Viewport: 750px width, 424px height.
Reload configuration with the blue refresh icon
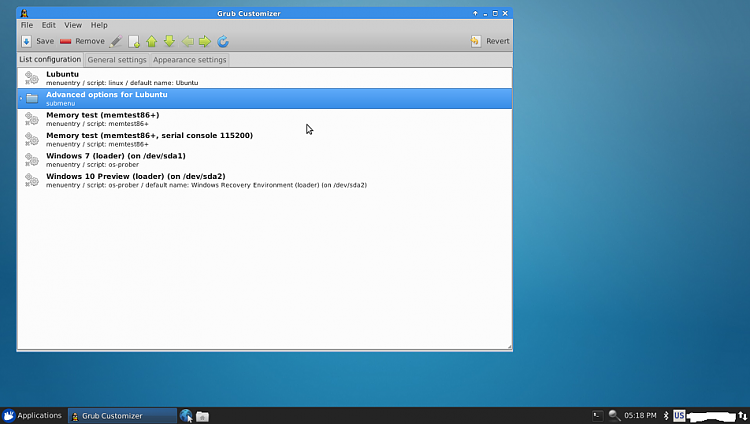(x=223, y=42)
